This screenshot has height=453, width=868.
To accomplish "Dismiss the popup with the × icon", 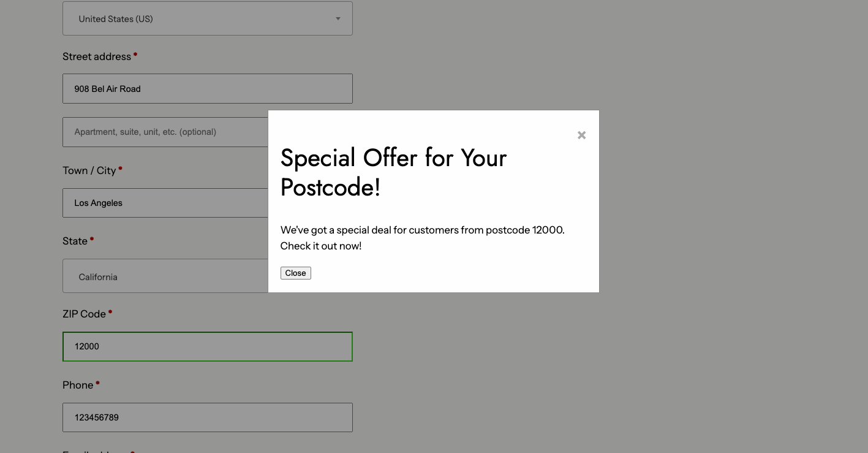I will [x=581, y=135].
